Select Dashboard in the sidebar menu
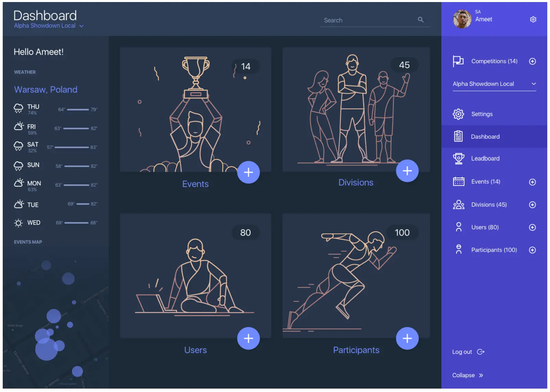Screen dimensions: 550x392 (485, 136)
